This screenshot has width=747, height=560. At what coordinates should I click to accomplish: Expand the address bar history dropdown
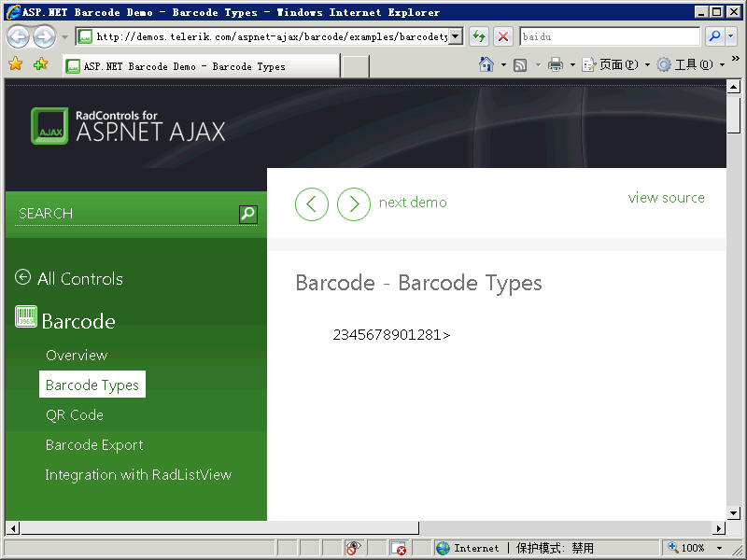pos(456,36)
